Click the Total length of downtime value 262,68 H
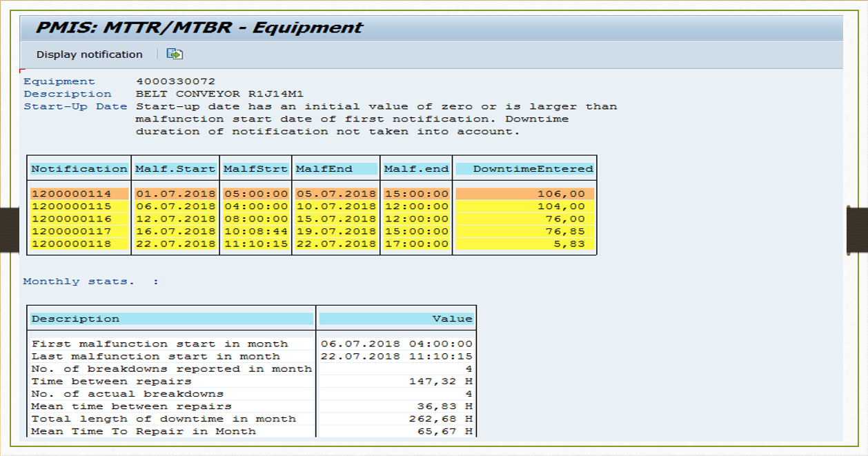 coord(442,419)
